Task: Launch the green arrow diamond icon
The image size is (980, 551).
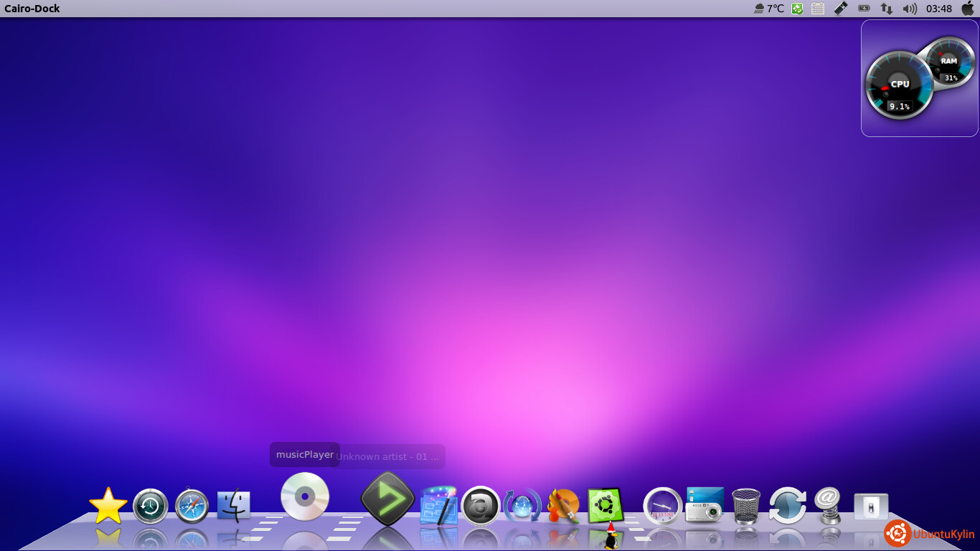Action: point(387,498)
